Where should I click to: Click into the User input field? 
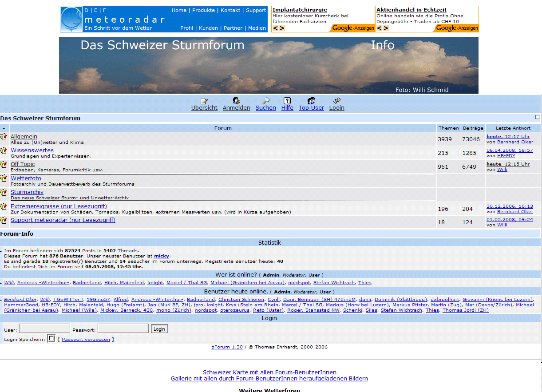[x=44, y=329]
